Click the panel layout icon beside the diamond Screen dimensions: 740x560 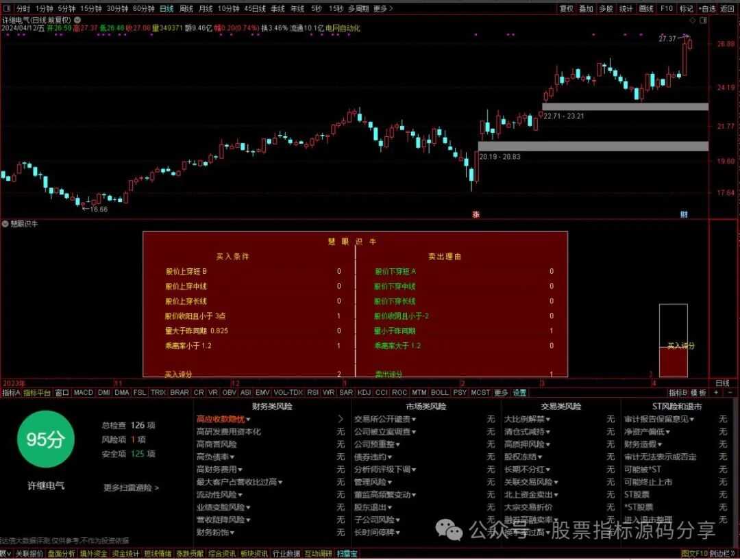tap(703, 21)
